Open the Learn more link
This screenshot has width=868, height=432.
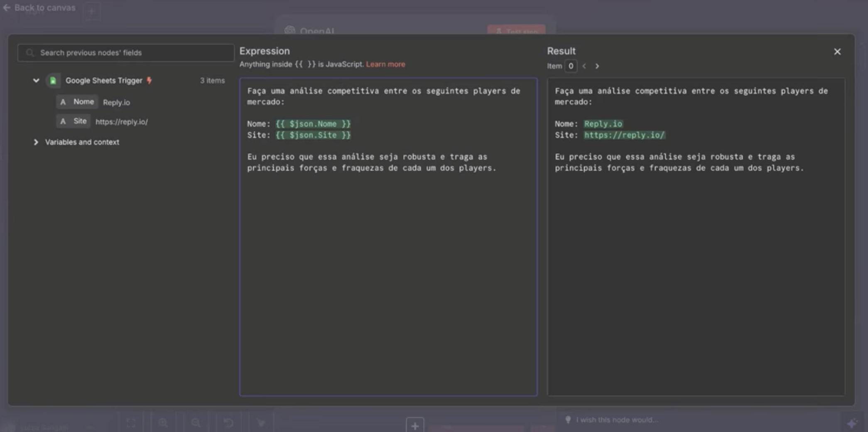[x=385, y=64]
